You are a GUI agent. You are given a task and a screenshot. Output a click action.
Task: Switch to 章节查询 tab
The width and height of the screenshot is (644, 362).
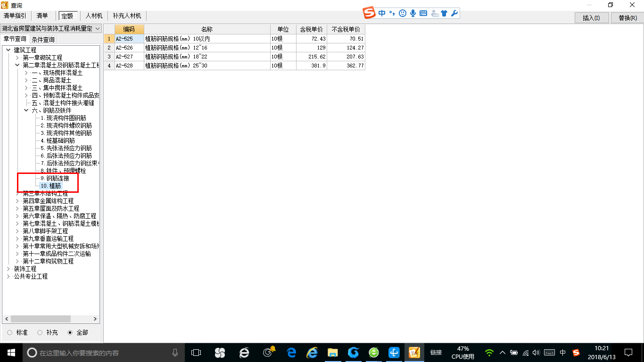coord(15,39)
